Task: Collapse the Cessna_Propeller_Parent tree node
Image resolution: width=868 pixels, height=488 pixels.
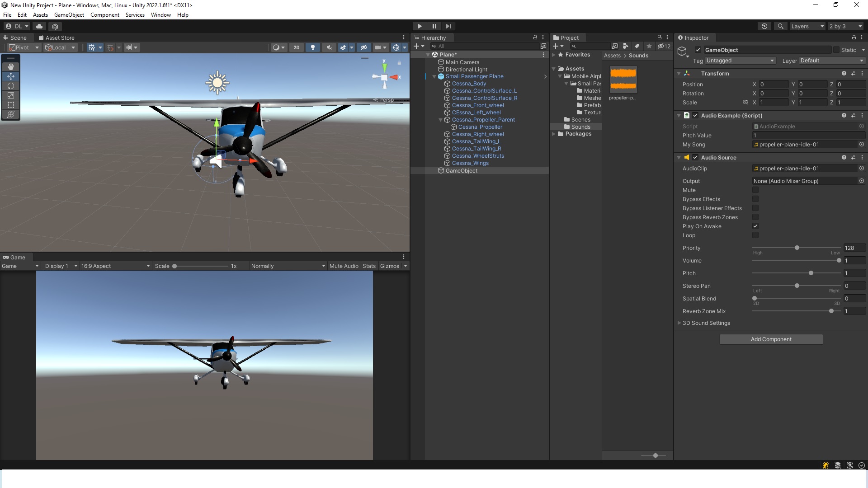Action: pos(441,120)
